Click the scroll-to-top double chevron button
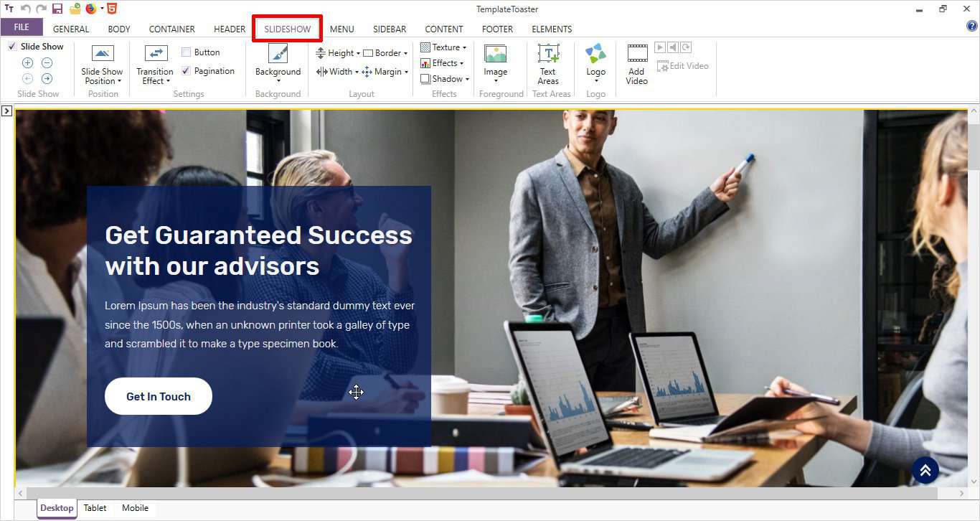980x521 pixels. (925, 470)
